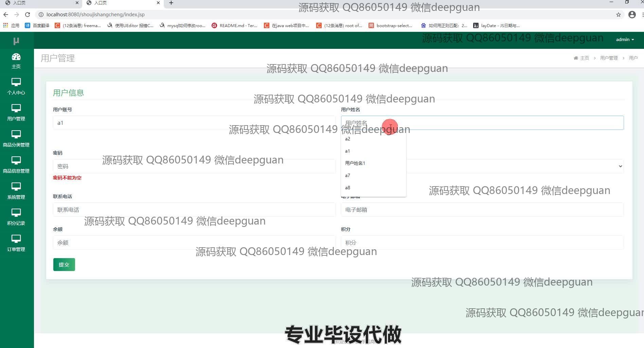The width and height of the screenshot is (644, 348).
Task: Open the 主页 dashboard icon in sidebar
Action: click(x=16, y=57)
